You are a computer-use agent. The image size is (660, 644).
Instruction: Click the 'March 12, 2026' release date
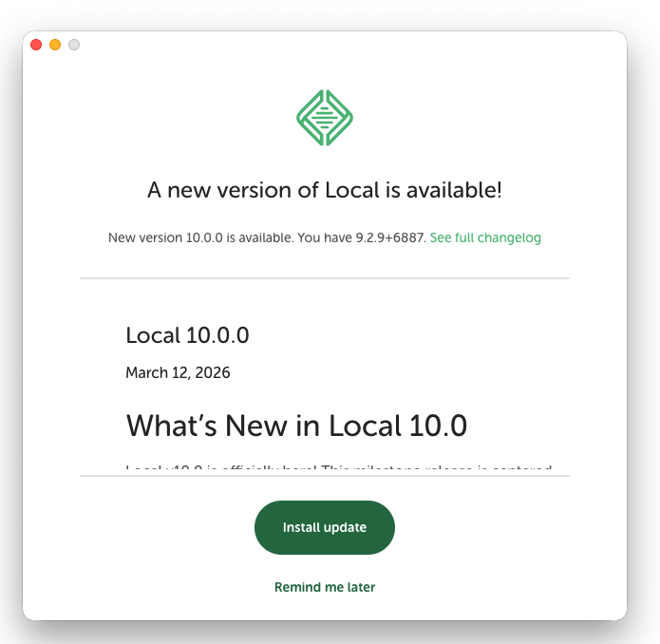click(x=178, y=372)
